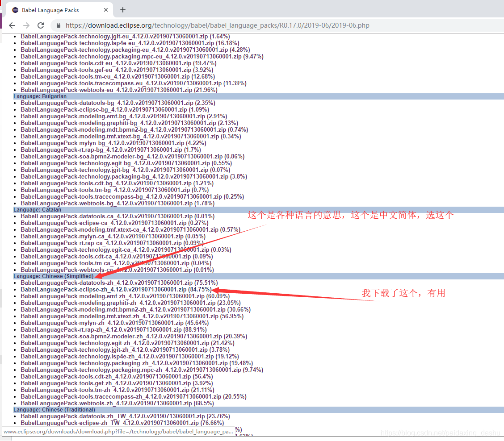The height and width of the screenshot is (441, 504).
Task: Open BabelLanguagePack-tools.tm-ca zip link
Action: click(x=116, y=263)
